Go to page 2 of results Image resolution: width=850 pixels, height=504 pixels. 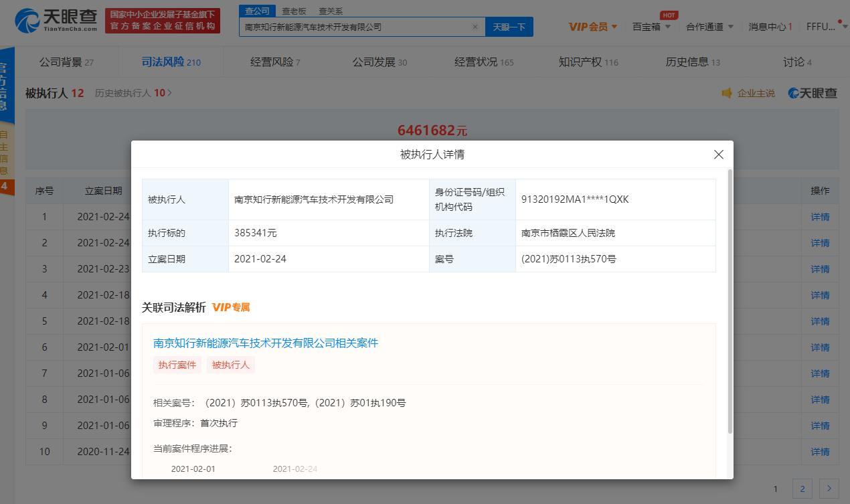coord(802,489)
